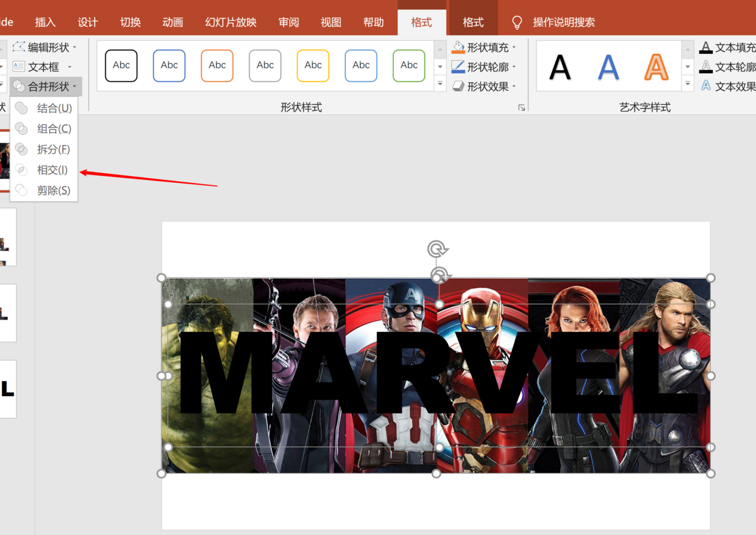Click the shape styles gallery up arrow

[440, 49]
